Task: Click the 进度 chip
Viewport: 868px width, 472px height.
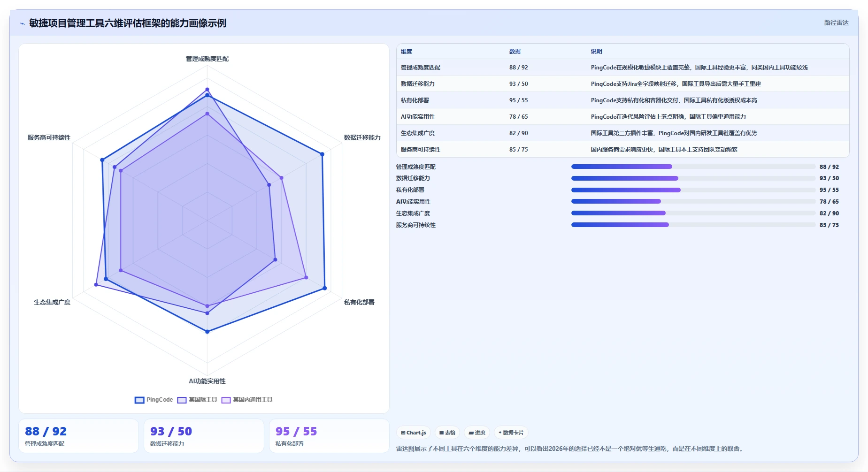Action: tap(477, 433)
